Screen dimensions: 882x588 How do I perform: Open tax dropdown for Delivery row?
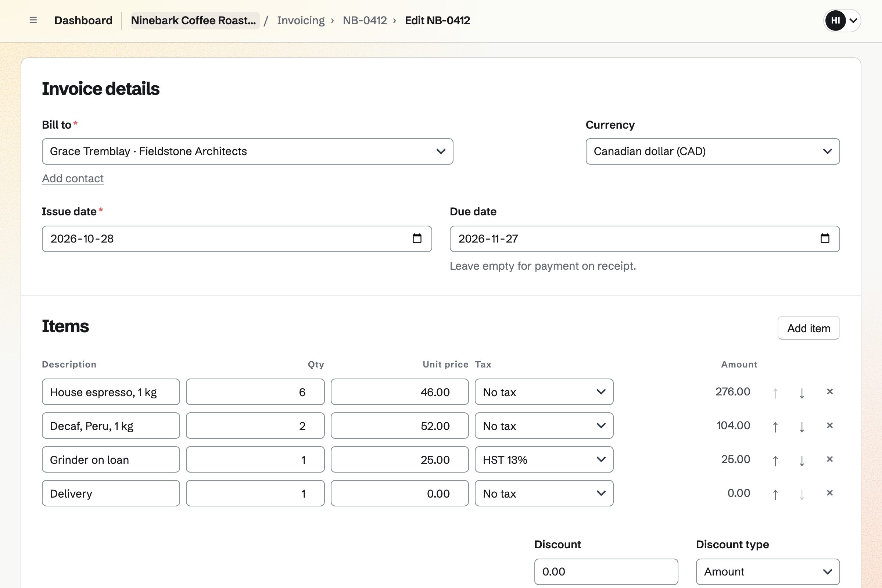tap(544, 493)
